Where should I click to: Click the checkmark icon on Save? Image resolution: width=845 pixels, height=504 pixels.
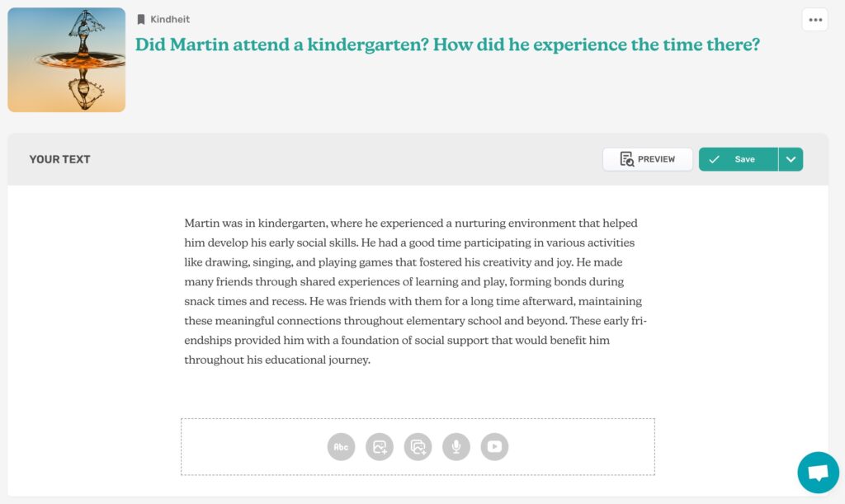[714, 159]
